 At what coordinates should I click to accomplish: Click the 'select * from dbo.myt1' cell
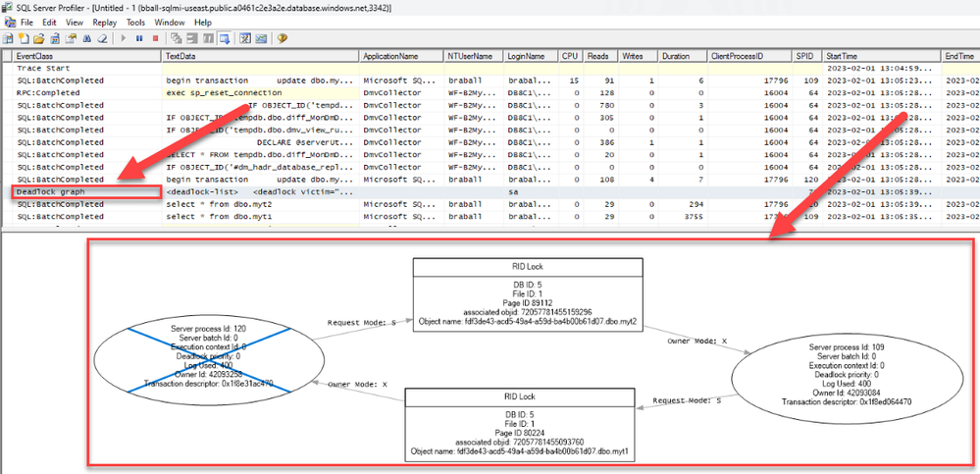[261, 216]
